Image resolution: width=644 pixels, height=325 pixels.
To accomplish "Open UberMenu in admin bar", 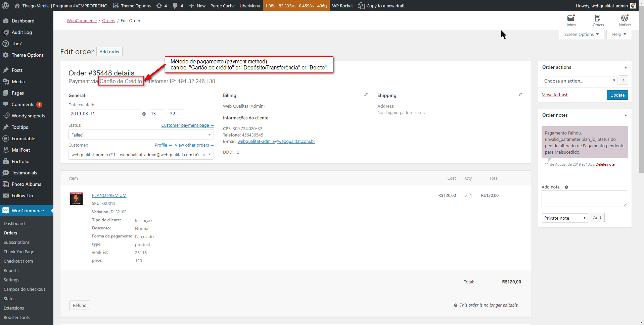I will point(250,6).
